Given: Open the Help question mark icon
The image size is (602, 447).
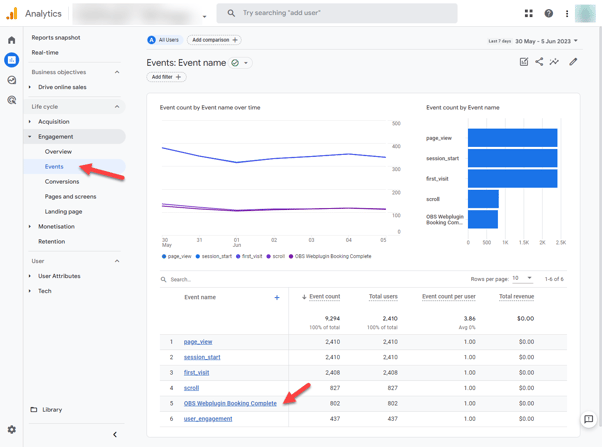Looking at the screenshot, I should (548, 14).
